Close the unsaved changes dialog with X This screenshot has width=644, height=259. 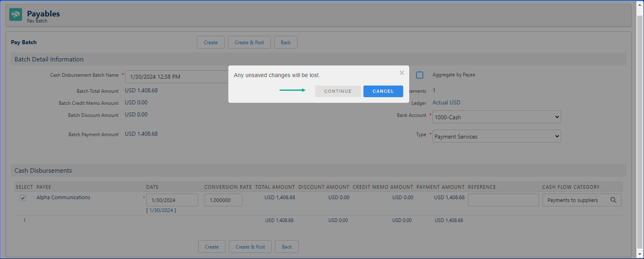[402, 73]
